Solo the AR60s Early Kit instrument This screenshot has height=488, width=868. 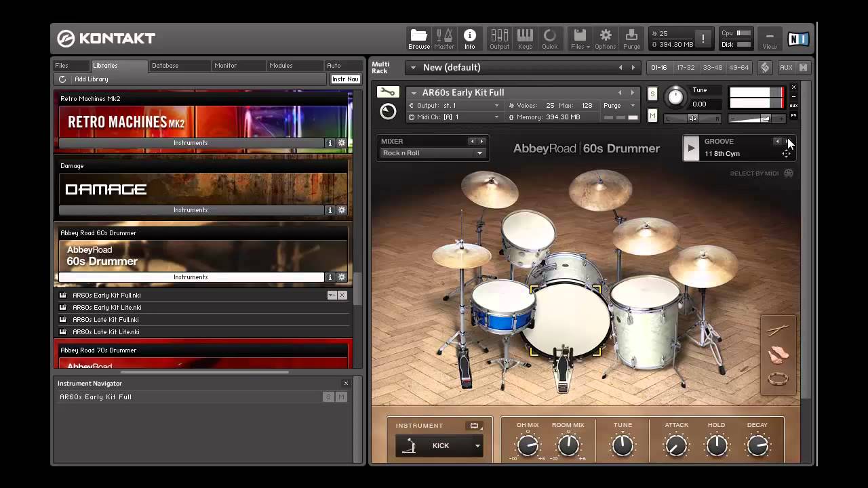(652, 94)
